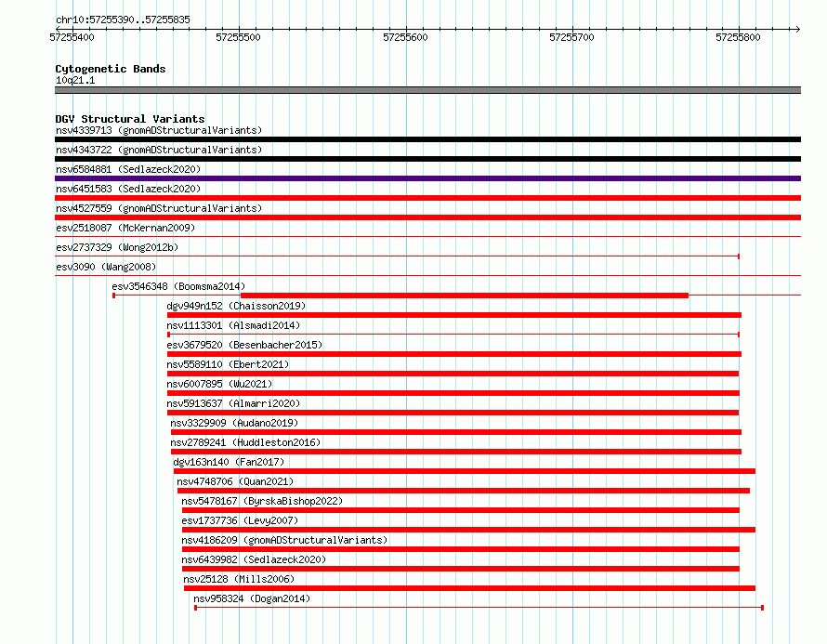Click nsv2789241 Huddleston2016 label
The height and width of the screenshot is (644, 827).
(245, 442)
